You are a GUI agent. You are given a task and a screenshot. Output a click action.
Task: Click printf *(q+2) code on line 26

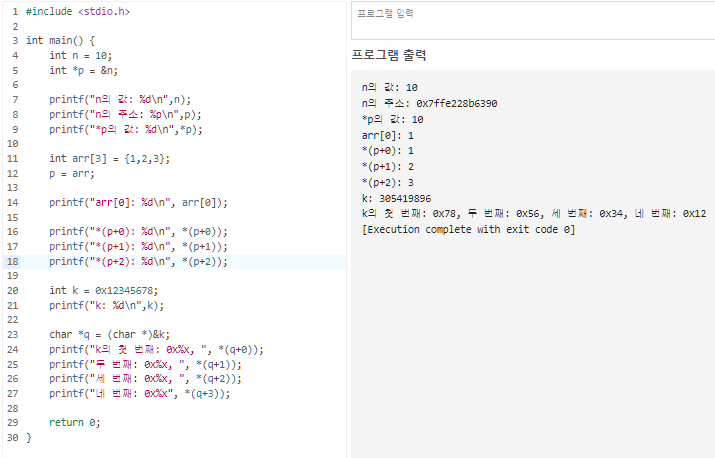pos(145,379)
